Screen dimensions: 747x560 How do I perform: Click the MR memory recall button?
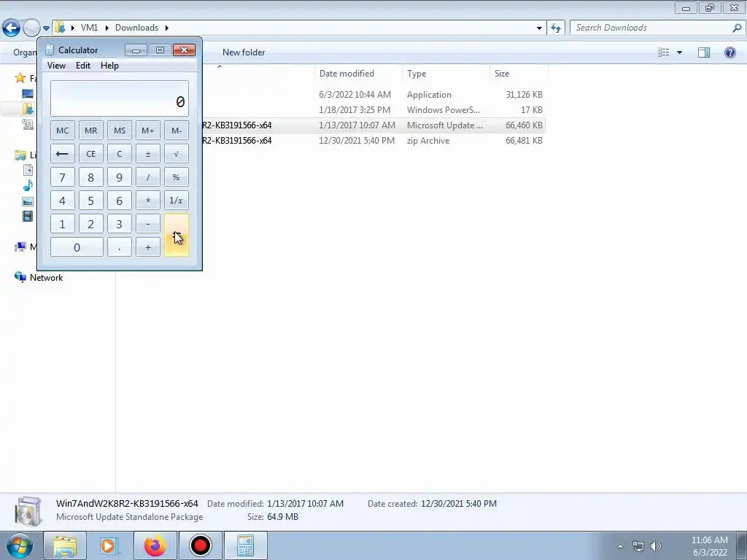[91, 131]
